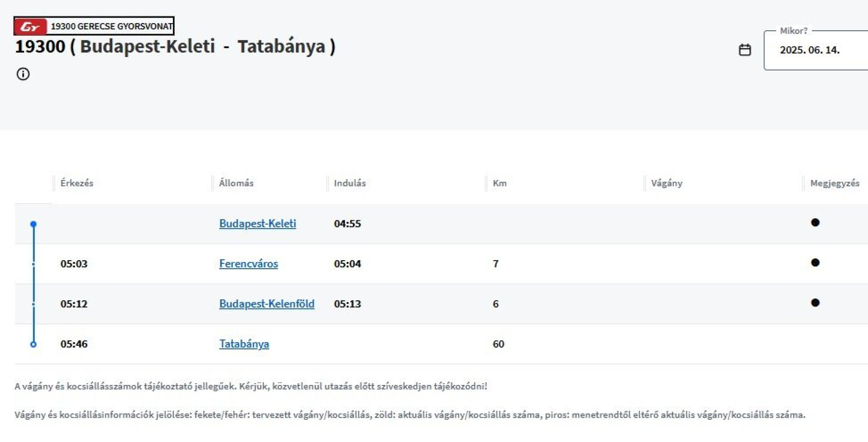The height and width of the screenshot is (442, 868).
Task: Click the Indulás column header
Action: (x=350, y=183)
